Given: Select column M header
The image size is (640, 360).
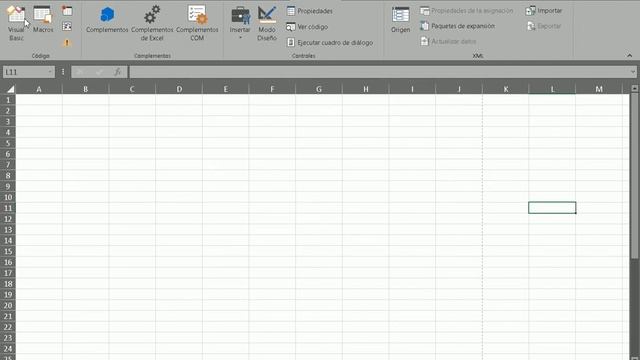Looking at the screenshot, I should (x=599, y=89).
